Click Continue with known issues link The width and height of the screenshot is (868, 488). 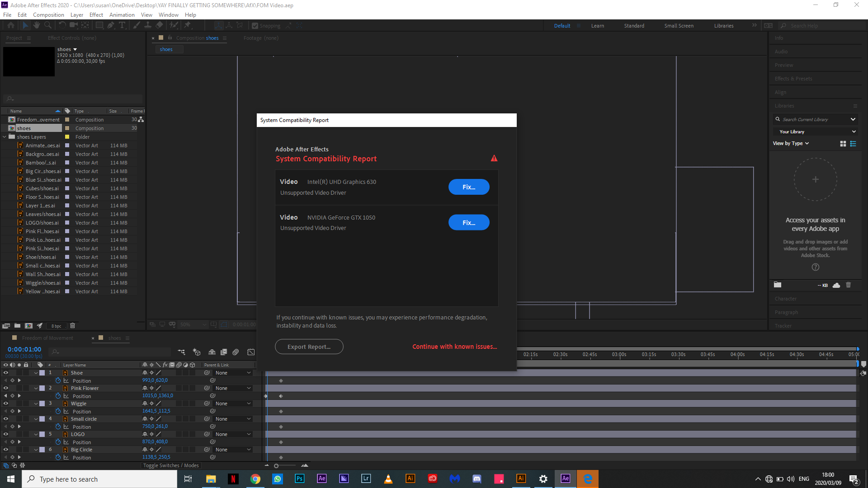coord(454,347)
